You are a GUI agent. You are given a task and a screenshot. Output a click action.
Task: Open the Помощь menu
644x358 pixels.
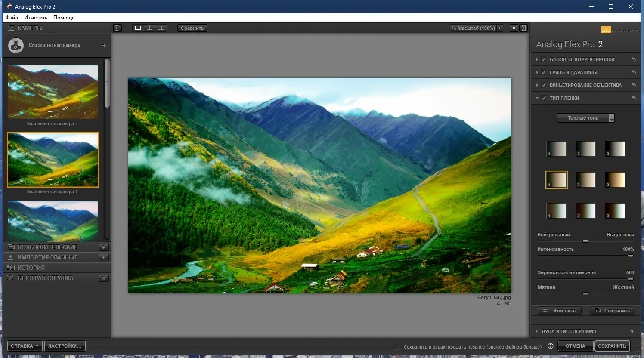click(x=64, y=18)
